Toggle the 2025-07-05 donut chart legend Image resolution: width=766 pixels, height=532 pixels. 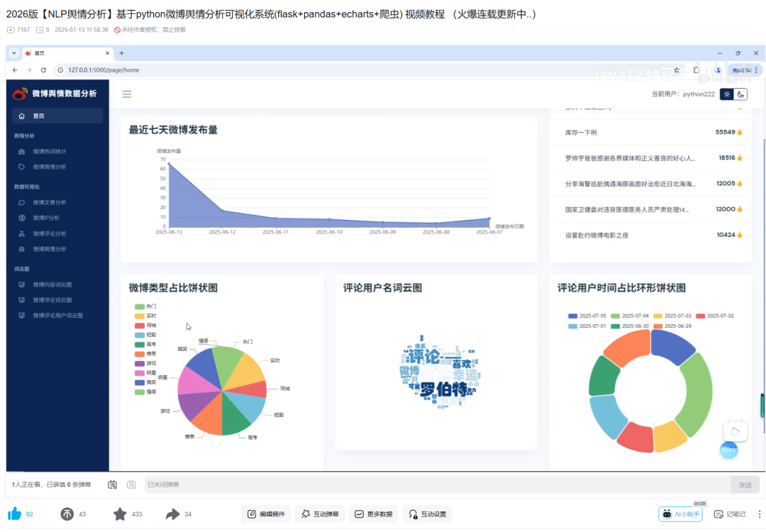pos(587,316)
